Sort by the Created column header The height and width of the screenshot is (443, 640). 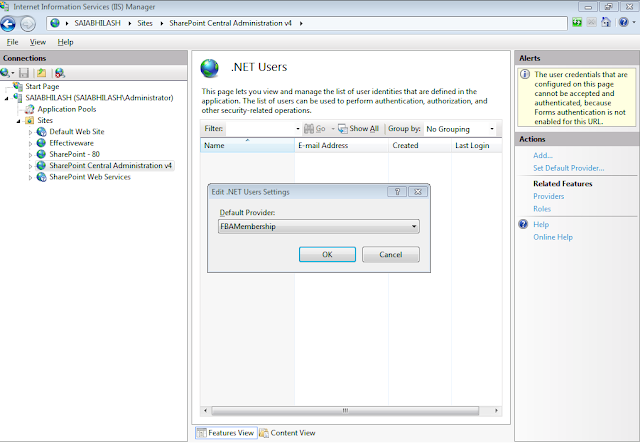(x=420, y=145)
